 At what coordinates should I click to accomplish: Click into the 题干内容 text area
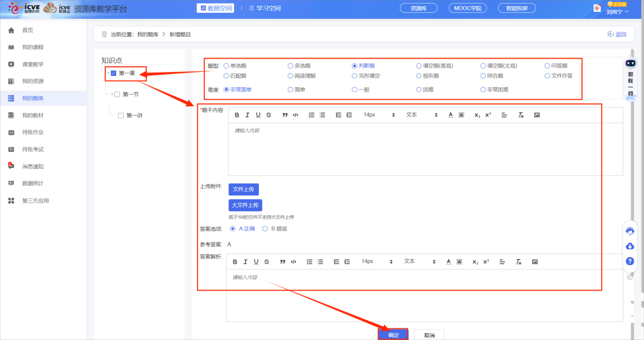pyautogui.click(x=425, y=149)
